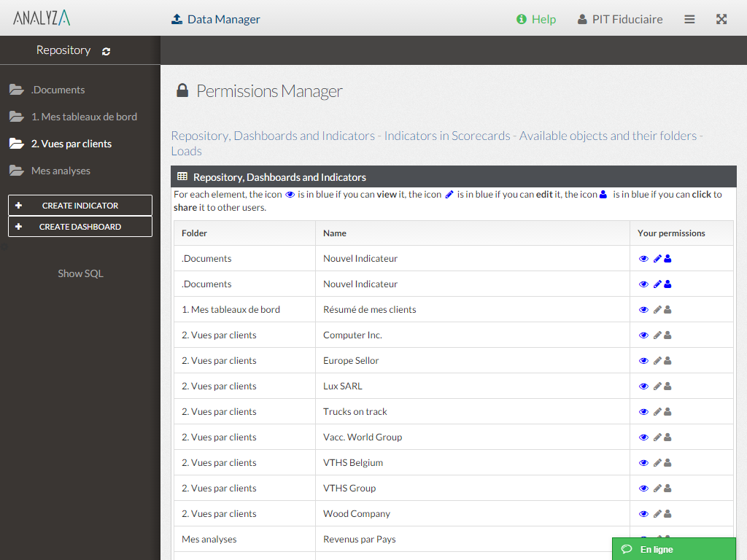Screen dimensions: 747x560
Task: Click the CREATE DASHBOARD button
Action: [x=80, y=227]
